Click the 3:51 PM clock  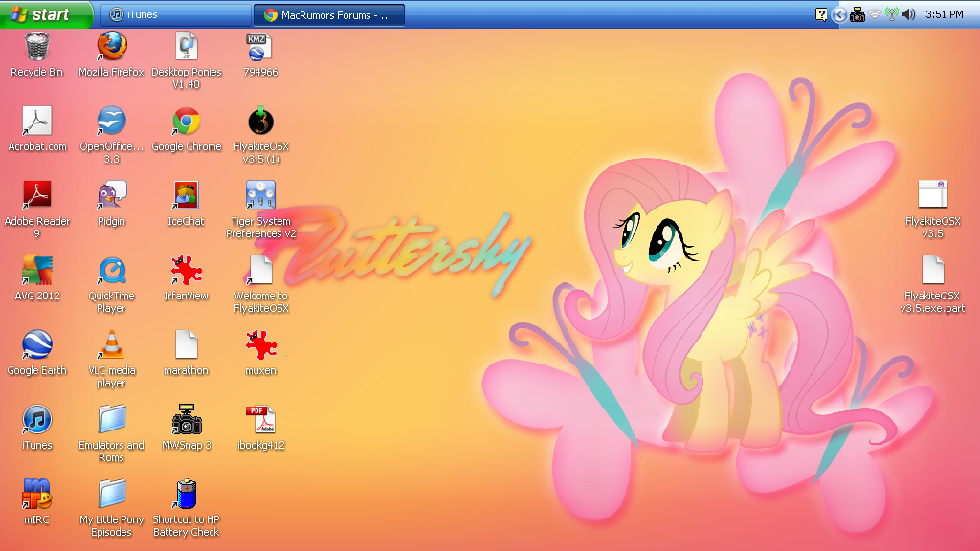pyautogui.click(x=944, y=14)
